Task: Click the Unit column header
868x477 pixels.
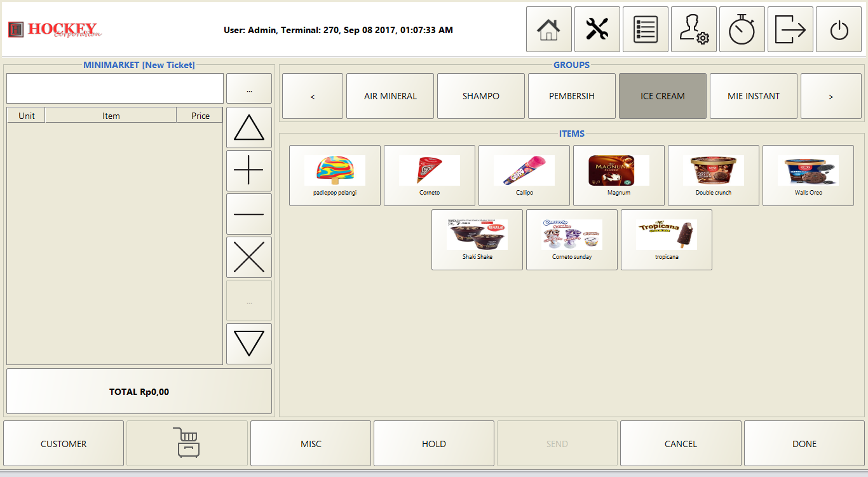Action: pyautogui.click(x=27, y=115)
